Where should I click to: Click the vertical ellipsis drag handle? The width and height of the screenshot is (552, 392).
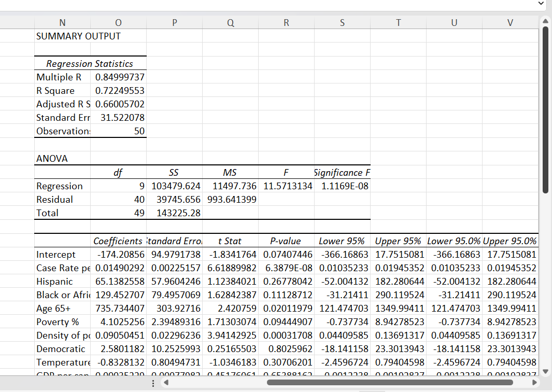153,383
